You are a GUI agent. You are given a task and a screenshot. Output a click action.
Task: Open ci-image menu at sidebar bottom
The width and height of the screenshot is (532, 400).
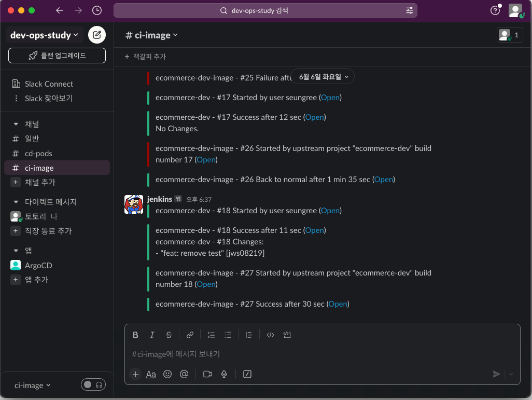(32, 385)
